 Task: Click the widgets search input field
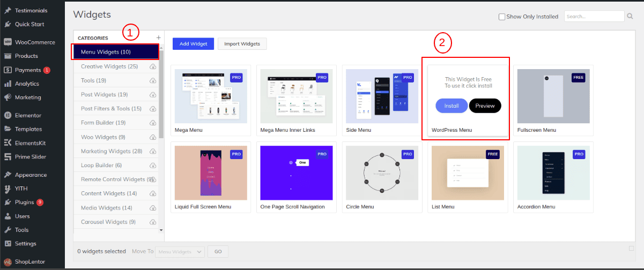(594, 17)
